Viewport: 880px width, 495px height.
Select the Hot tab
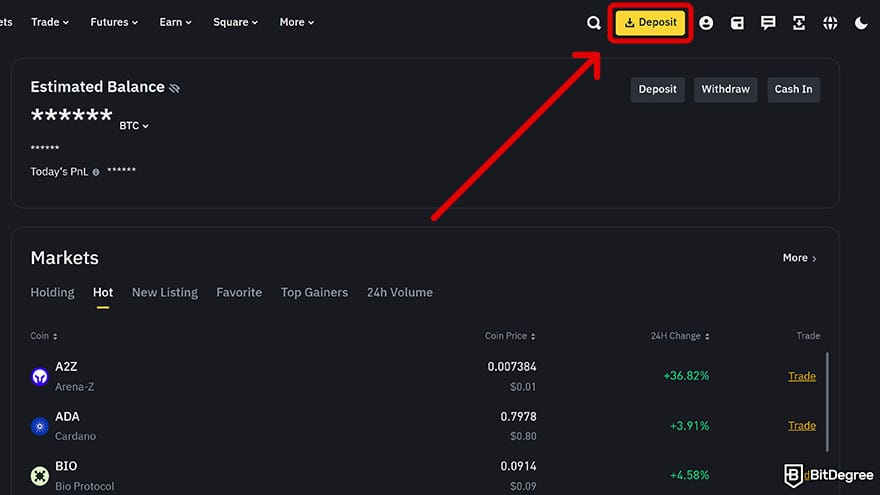[103, 292]
